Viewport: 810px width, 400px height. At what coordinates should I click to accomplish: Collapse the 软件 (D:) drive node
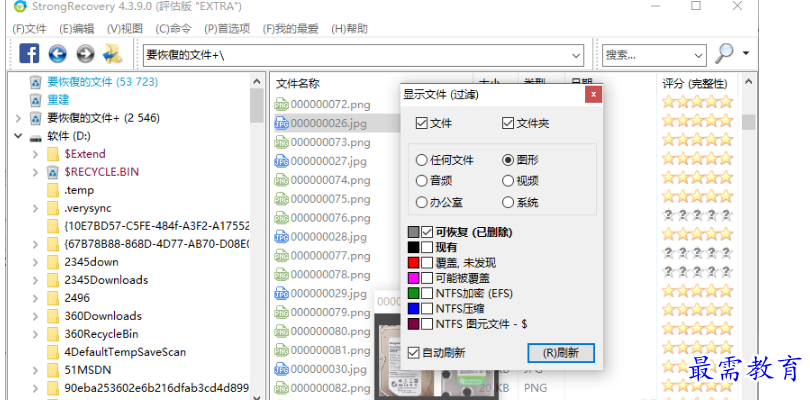point(18,136)
